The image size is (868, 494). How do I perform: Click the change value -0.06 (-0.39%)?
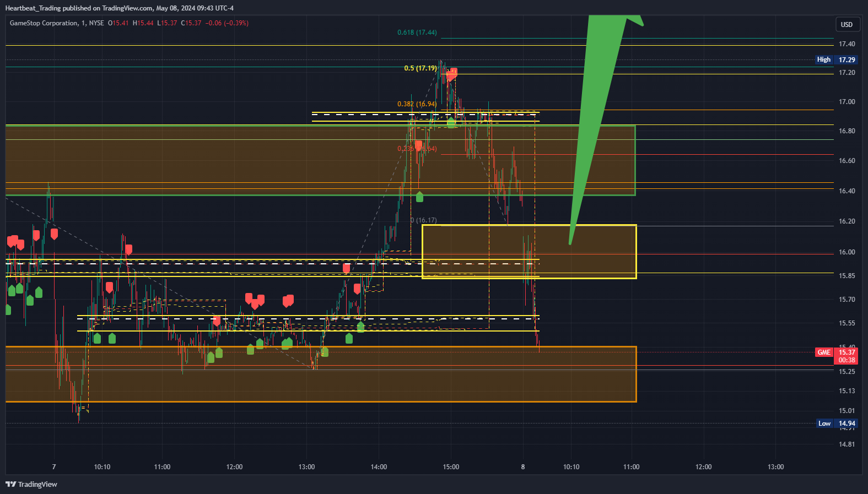tap(227, 23)
